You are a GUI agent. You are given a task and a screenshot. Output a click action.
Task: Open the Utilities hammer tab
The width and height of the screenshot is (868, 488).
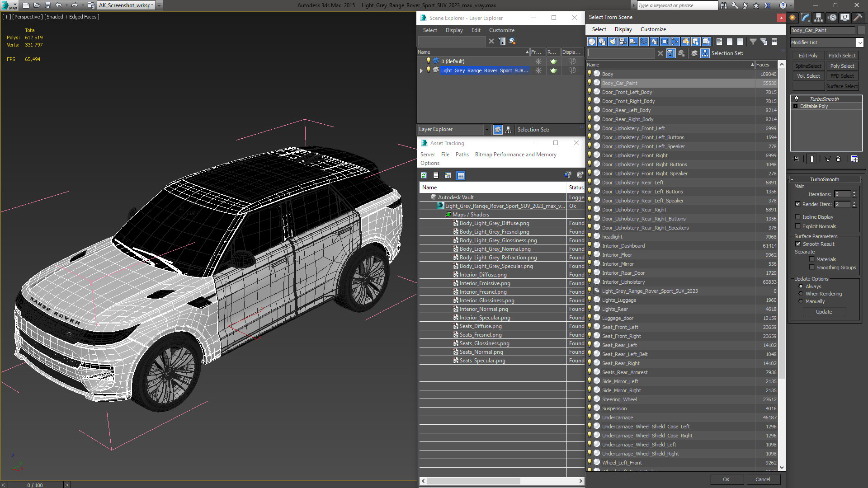point(858,18)
